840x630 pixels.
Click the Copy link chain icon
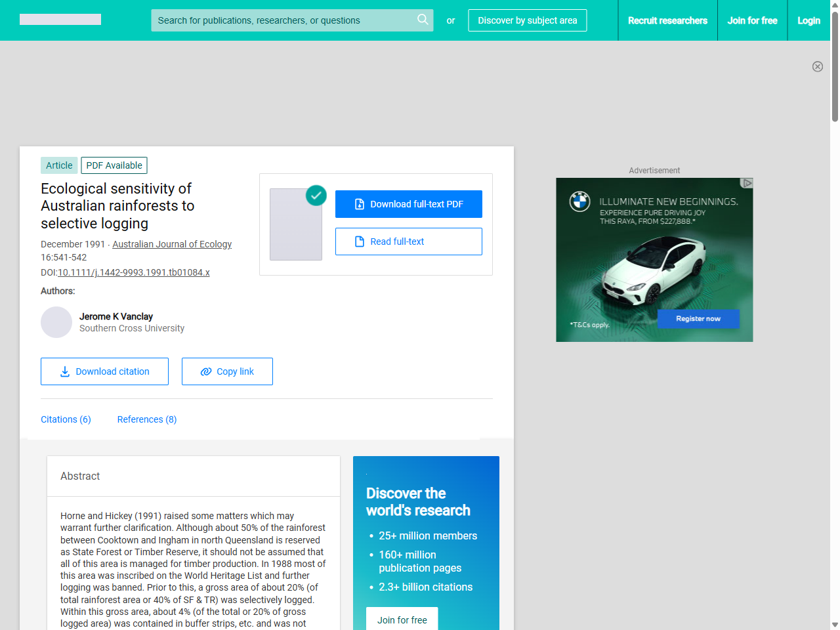[x=205, y=371]
